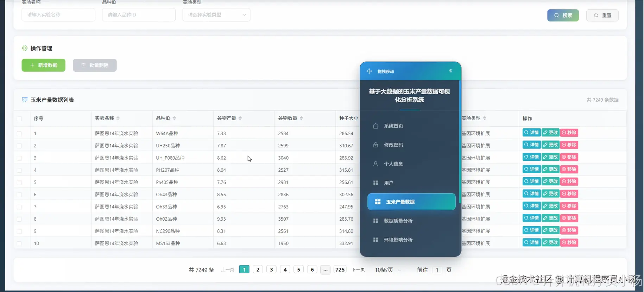Click 更改 for row 8 Oh02品种
This screenshot has width=644, height=292.
point(550,218)
